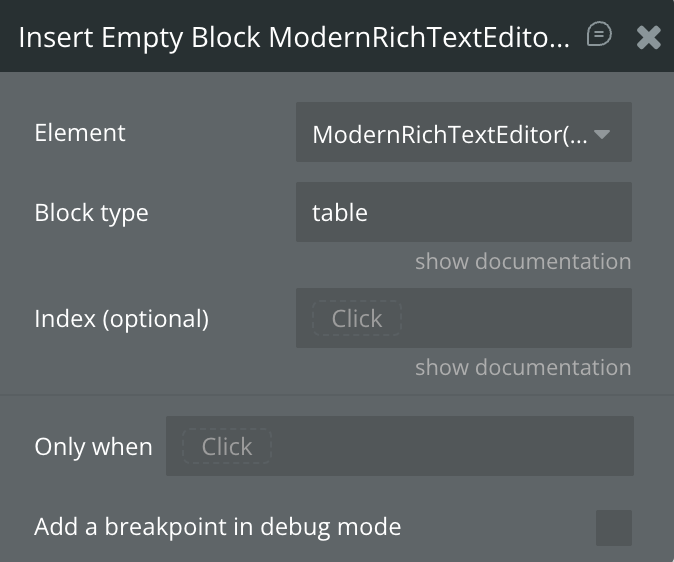Click the "Add a breakpoint in debug mode" label
This screenshot has width=674, height=562.
pos(217,526)
